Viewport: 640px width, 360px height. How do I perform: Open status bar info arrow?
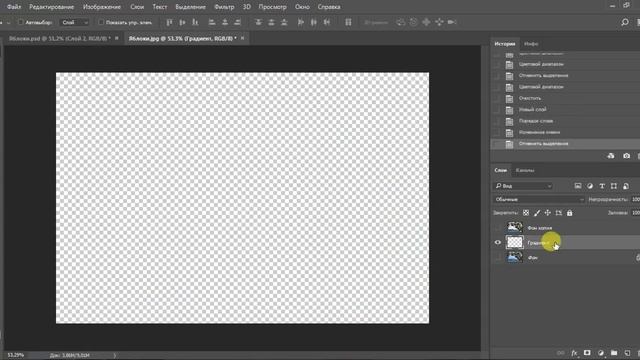click(114, 356)
